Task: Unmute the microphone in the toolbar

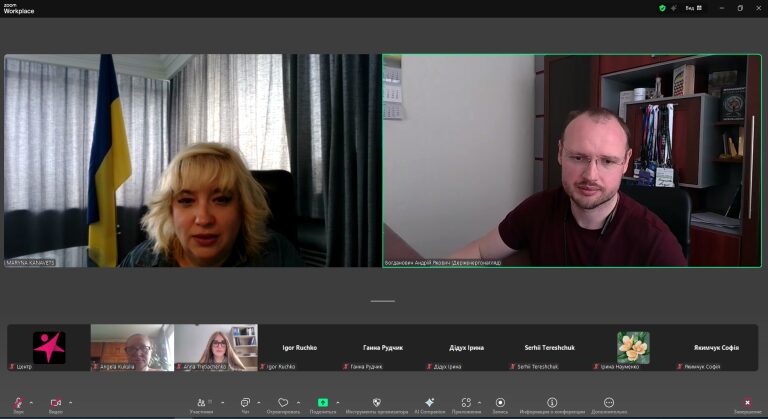Action: pyautogui.click(x=18, y=402)
